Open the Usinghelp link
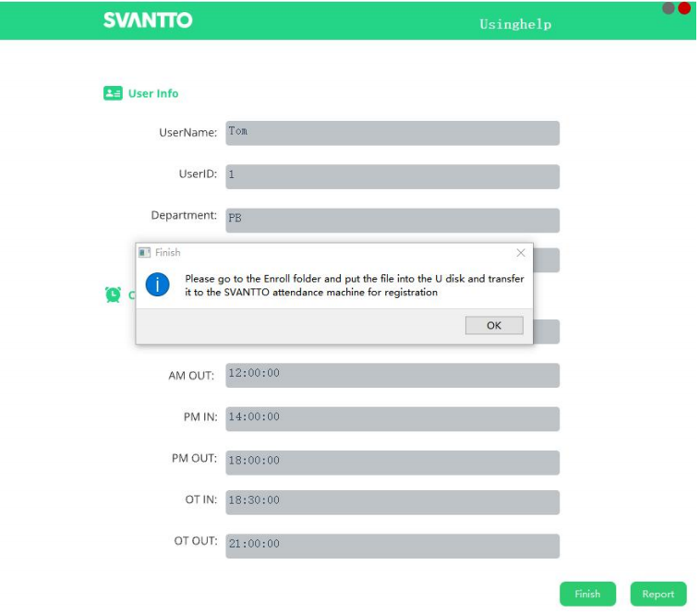This screenshot has width=700, height=613. [x=515, y=24]
